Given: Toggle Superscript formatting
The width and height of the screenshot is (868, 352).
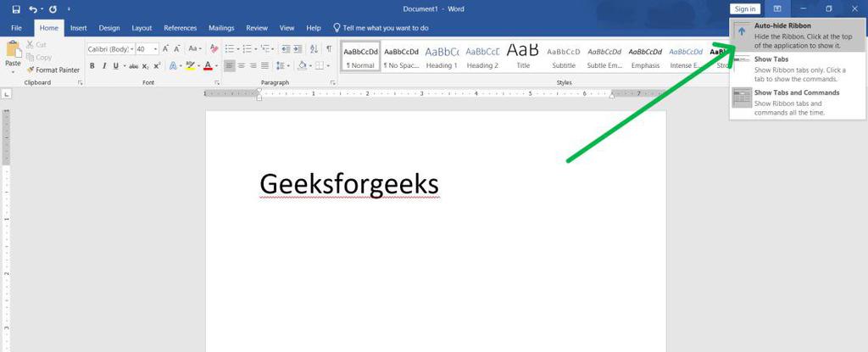Looking at the screenshot, I should click(x=157, y=66).
